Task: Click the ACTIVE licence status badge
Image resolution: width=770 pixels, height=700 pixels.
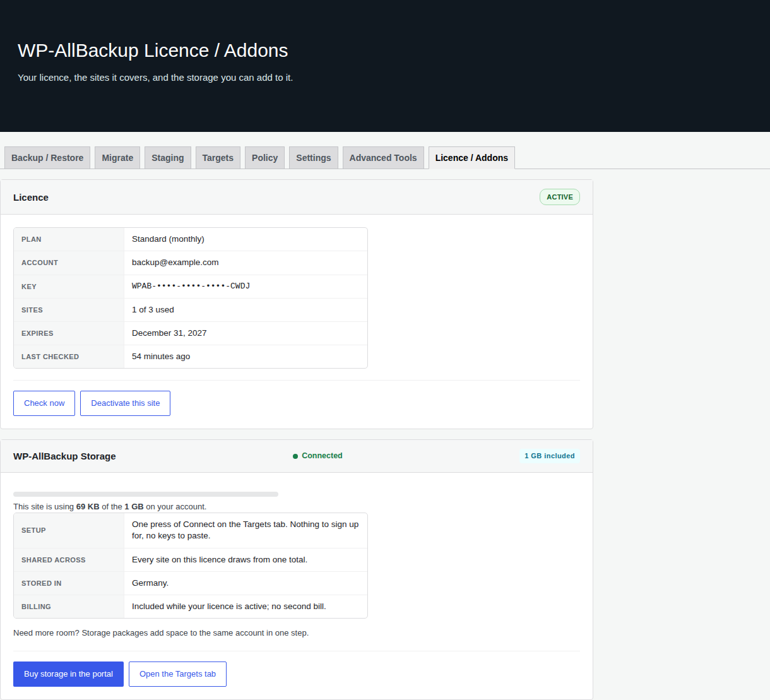Action: click(x=560, y=197)
